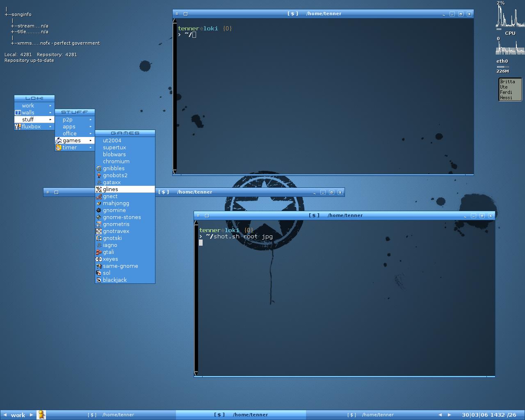Switch to the next workspace arrow after 'work'
525x420 pixels.
pos(31,415)
